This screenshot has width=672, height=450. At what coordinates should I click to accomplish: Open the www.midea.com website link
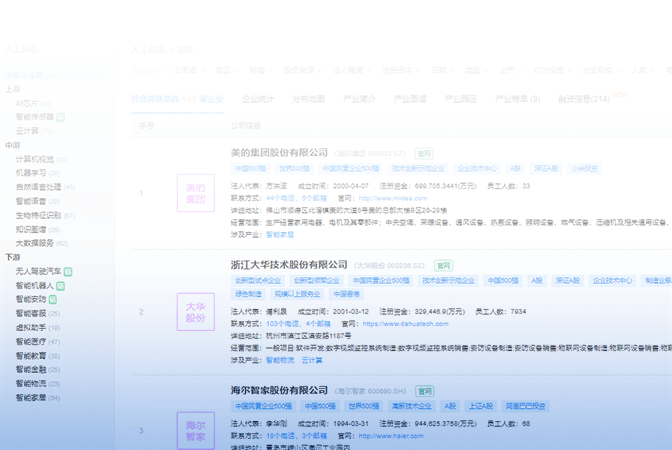[369, 199]
